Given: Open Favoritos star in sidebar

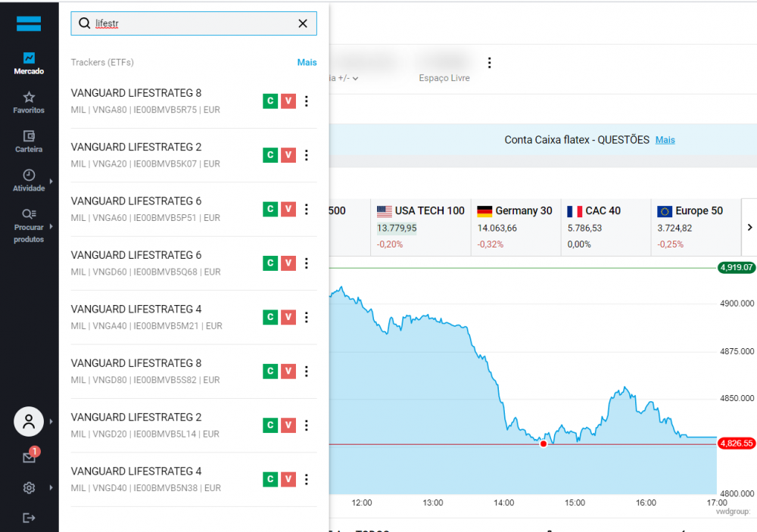Looking at the screenshot, I should coord(29,103).
